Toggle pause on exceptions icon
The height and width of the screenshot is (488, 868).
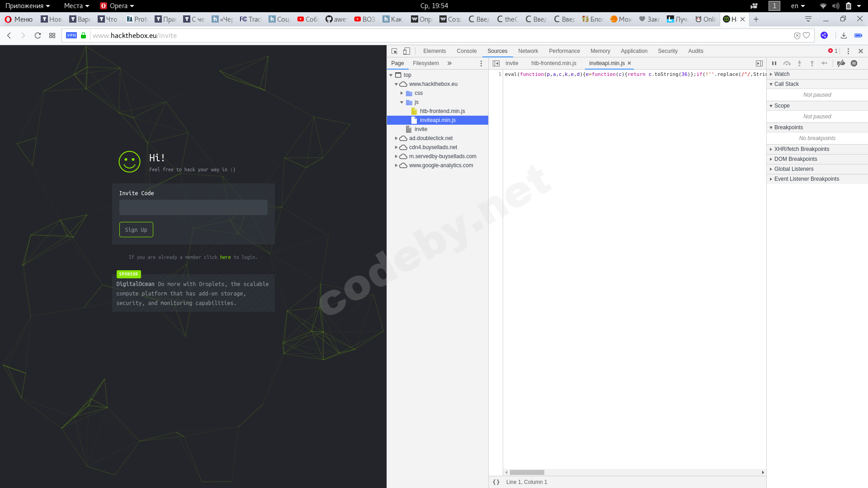click(854, 63)
